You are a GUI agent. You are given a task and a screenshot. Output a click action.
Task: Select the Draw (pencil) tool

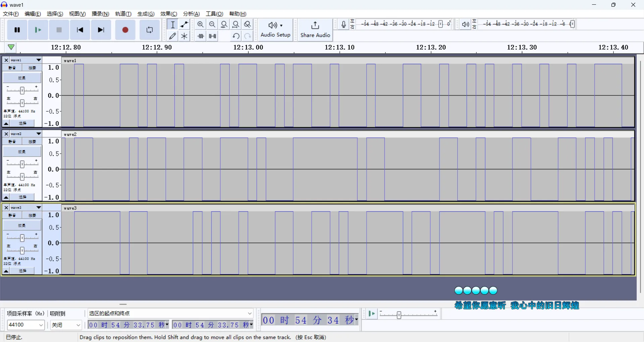(173, 36)
